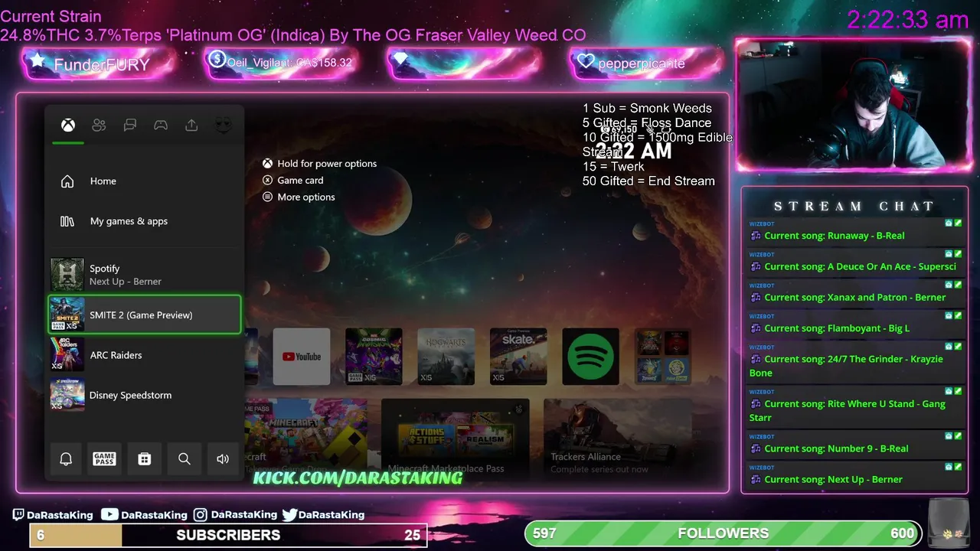Click the Spotify album art thumbnail

(67, 275)
